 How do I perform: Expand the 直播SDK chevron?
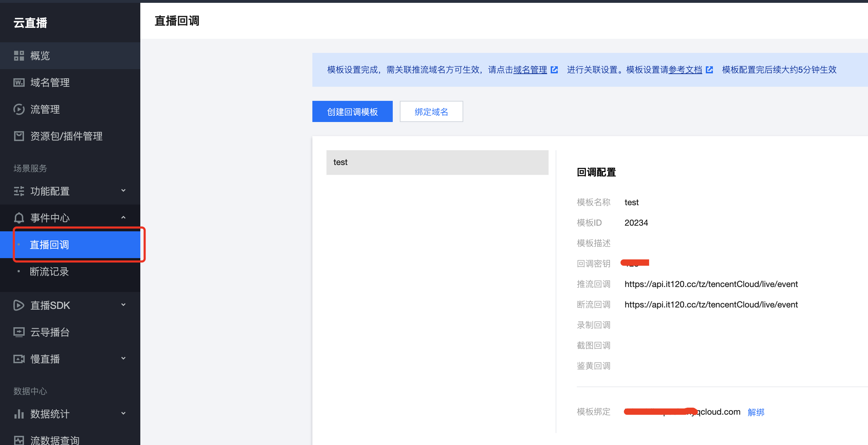(x=123, y=305)
